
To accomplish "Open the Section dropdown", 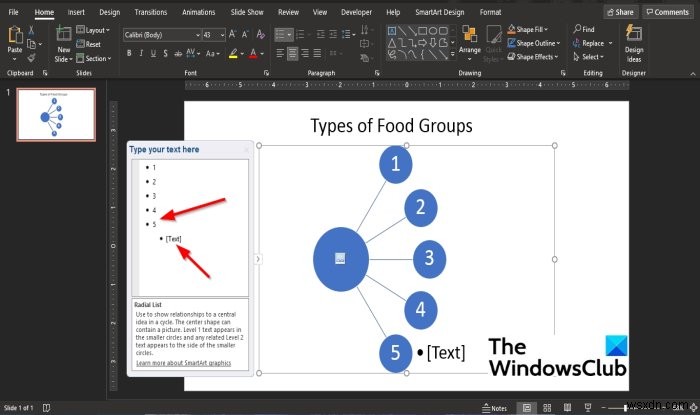I will (x=94, y=58).
